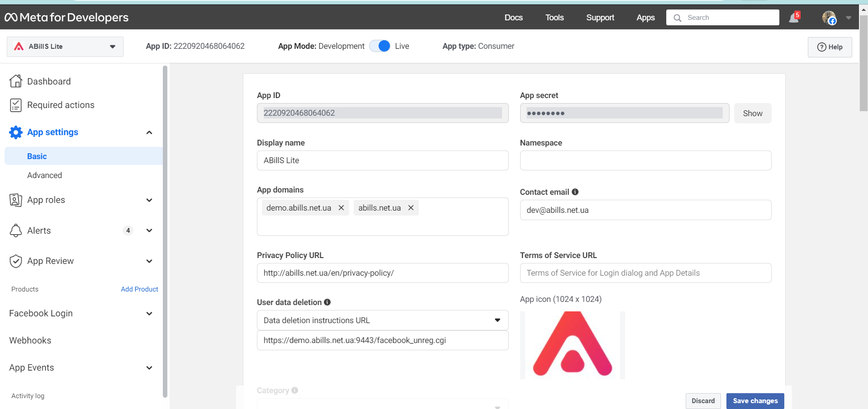Click the Add Product link
The width and height of the screenshot is (868, 409).
139,289
